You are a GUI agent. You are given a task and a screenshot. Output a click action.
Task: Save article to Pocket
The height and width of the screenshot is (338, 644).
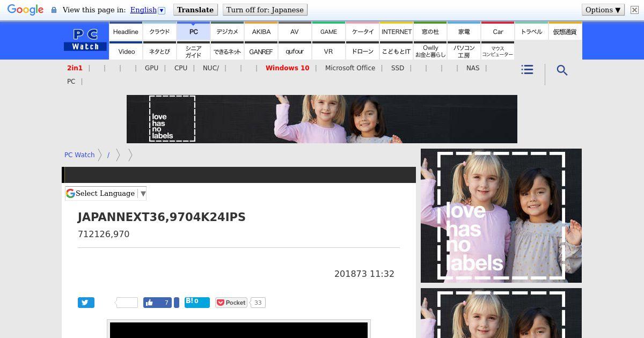pyautogui.click(x=231, y=303)
